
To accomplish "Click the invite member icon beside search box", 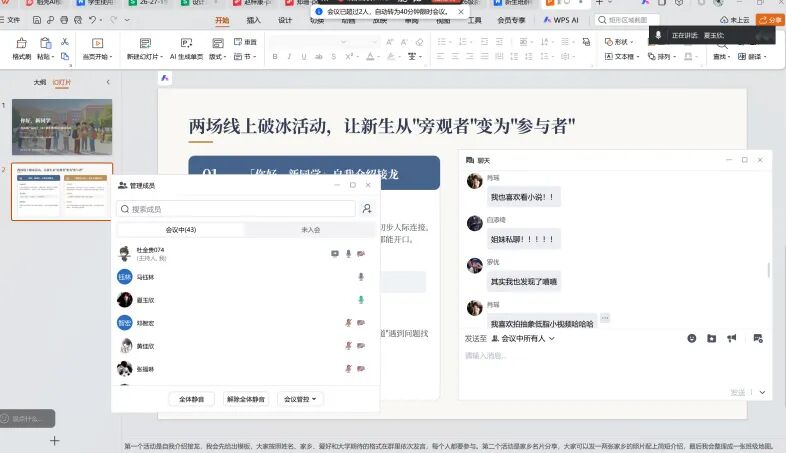I will coord(367,208).
